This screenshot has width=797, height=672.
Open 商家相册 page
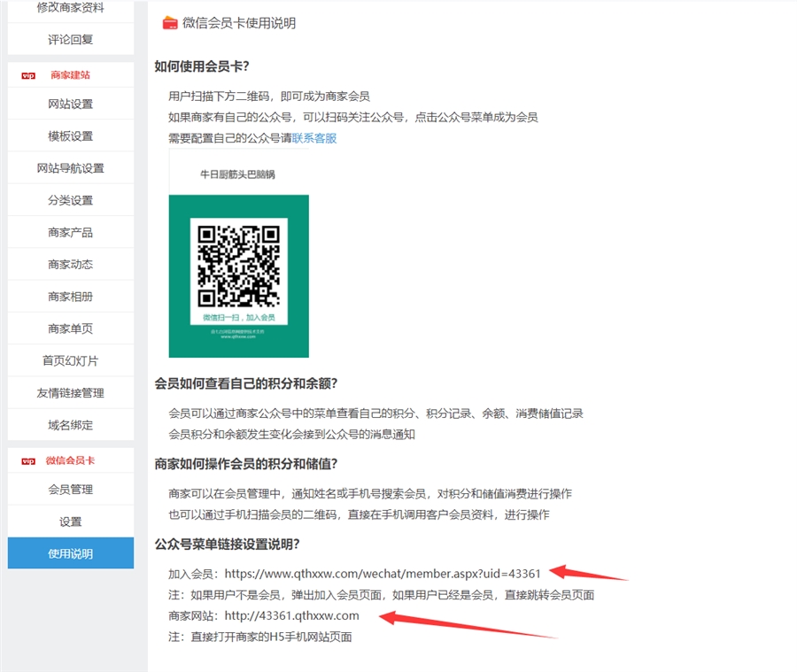point(71,297)
